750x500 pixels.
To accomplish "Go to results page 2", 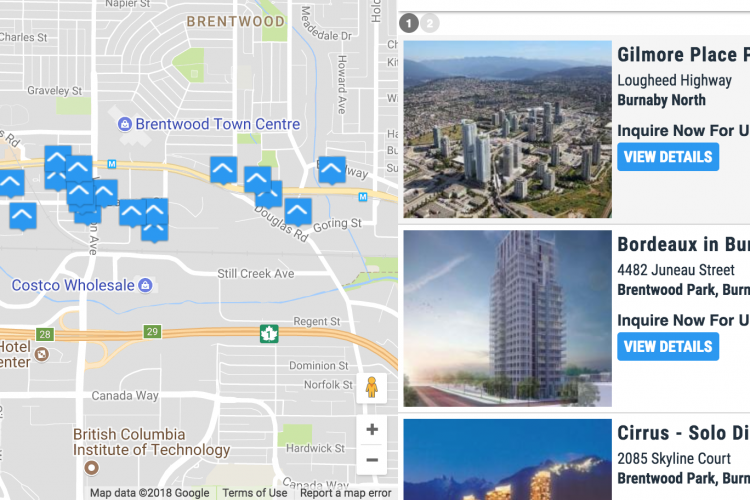I will 430,23.
